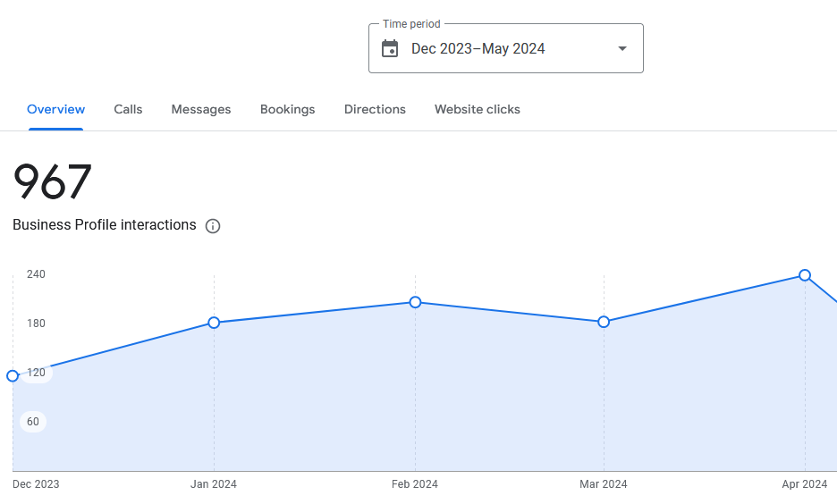Expand the Time period dropdown arrow
The height and width of the screenshot is (504, 837).
click(x=621, y=48)
